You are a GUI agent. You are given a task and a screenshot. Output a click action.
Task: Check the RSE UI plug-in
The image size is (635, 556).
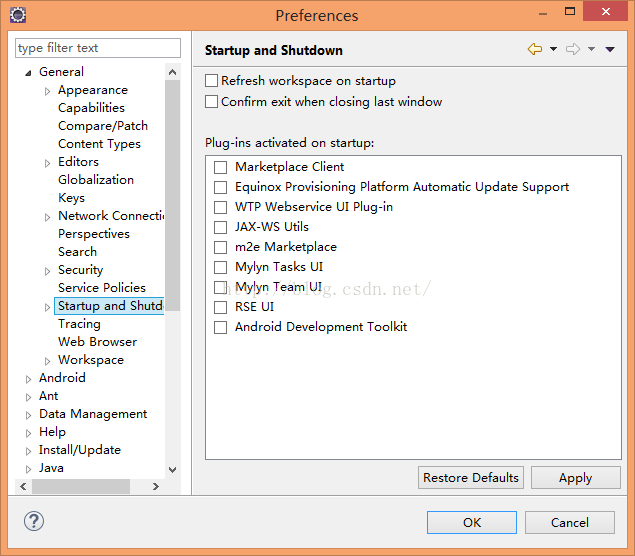pyautogui.click(x=220, y=307)
